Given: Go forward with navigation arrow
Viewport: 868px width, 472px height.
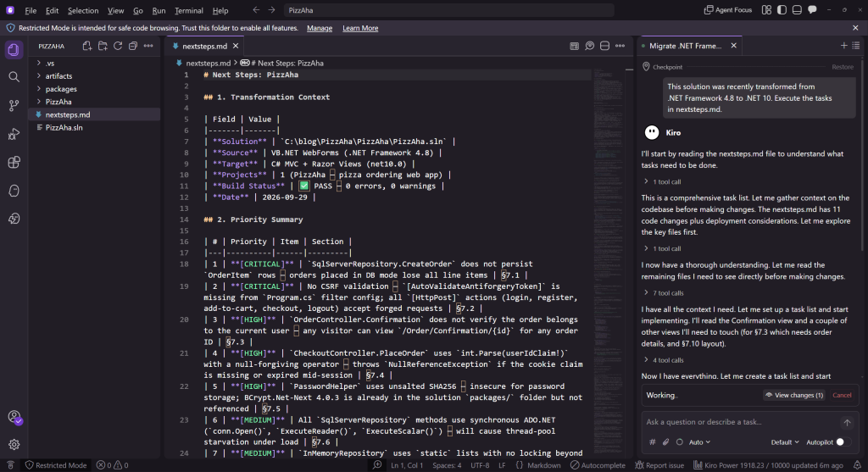Looking at the screenshot, I should click(x=271, y=10).
